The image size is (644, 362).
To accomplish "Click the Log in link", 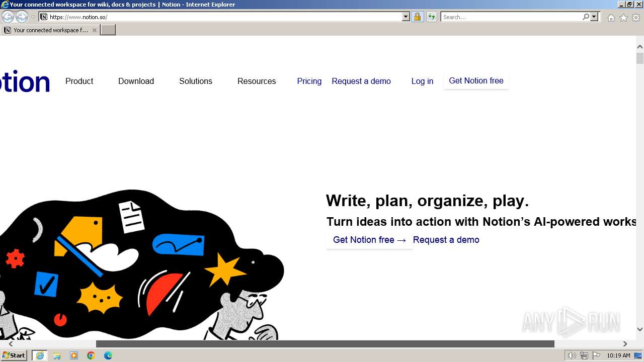I will (422, 81).
